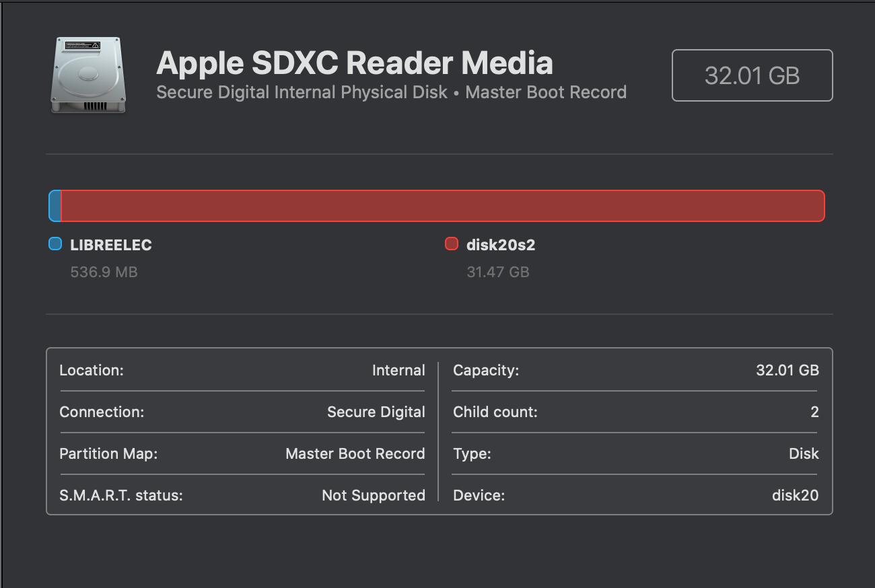Click the 32.01 GB total size box
The width and height of the screenshot is (875, 588).
coord(752,75)
